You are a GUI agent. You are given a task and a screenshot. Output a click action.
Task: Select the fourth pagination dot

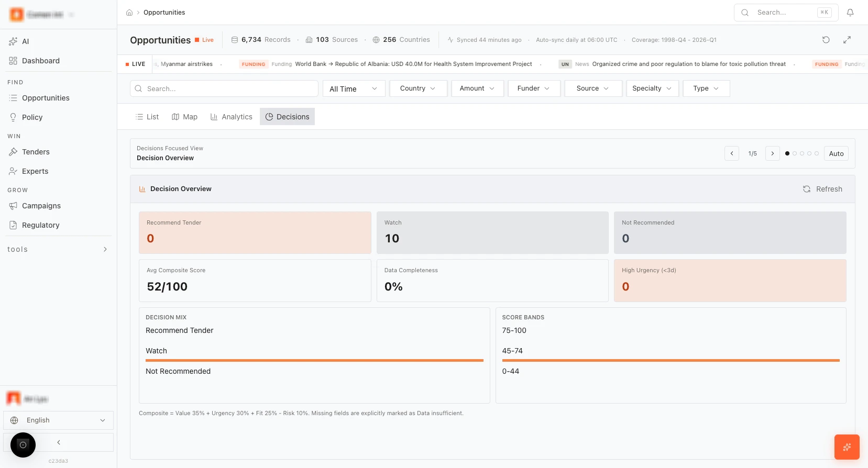click(809, 153)
